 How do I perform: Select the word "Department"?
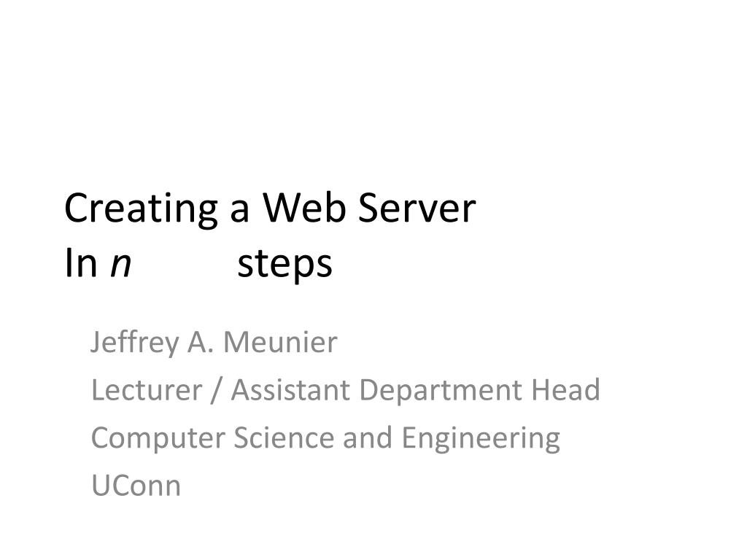pyautogui.click(x=441, y=392)
